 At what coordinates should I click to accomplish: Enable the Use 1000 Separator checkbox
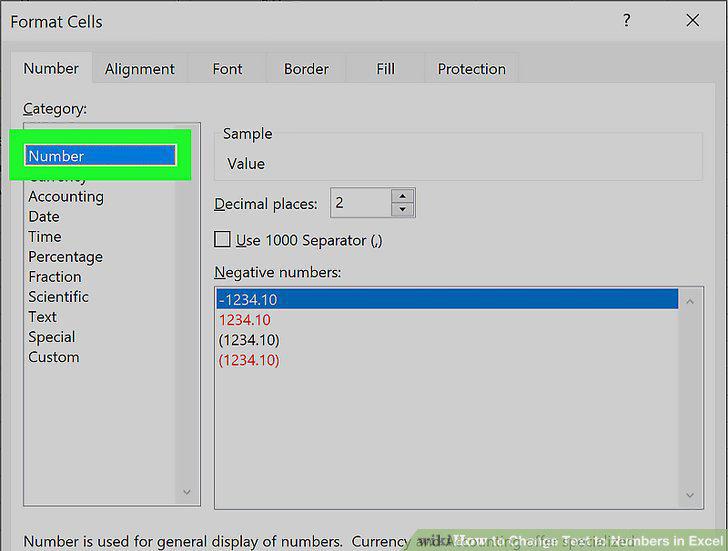coord(222,240)
